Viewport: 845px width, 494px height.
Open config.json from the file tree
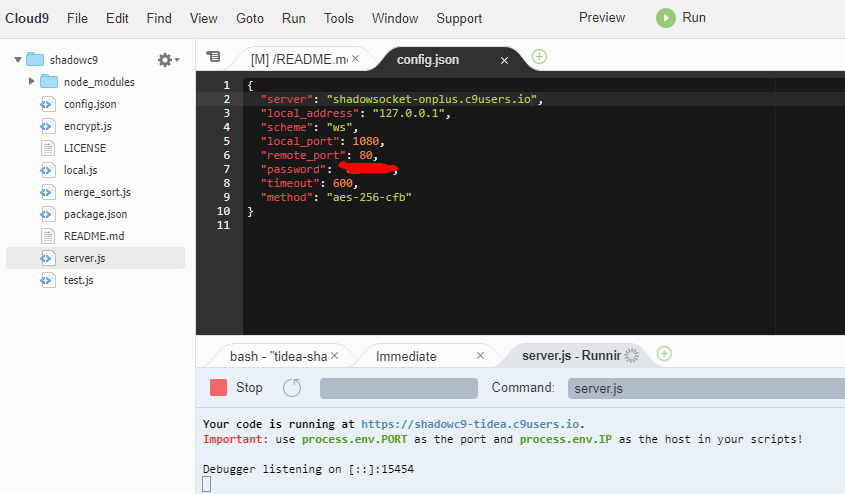pos(90,104)
